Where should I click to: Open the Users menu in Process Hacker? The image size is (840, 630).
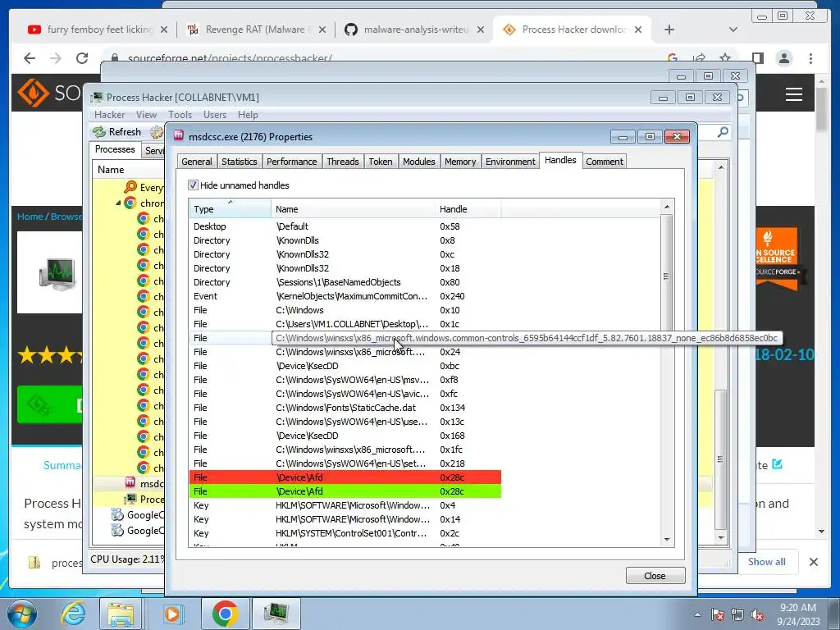click(x=215, y=115)
